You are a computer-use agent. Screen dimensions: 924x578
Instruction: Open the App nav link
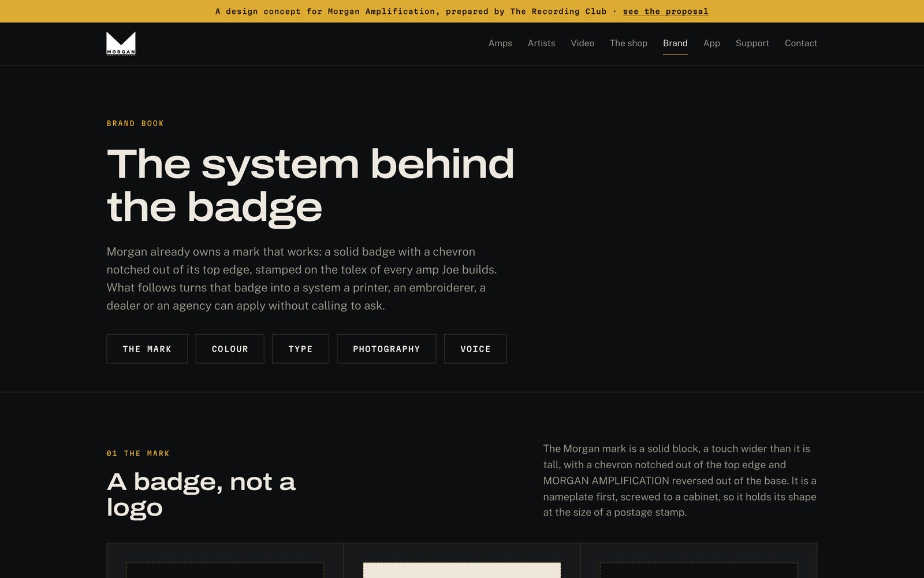click(711, 43)
